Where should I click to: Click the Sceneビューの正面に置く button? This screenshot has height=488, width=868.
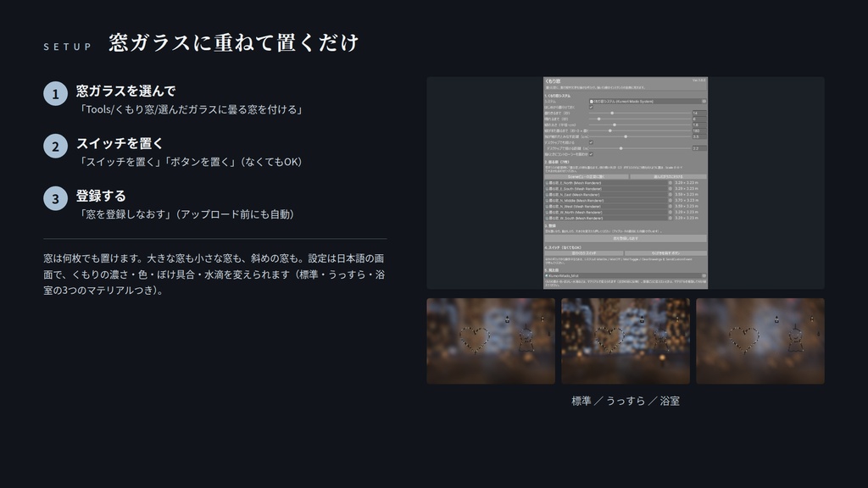click(x=587, y=176)
